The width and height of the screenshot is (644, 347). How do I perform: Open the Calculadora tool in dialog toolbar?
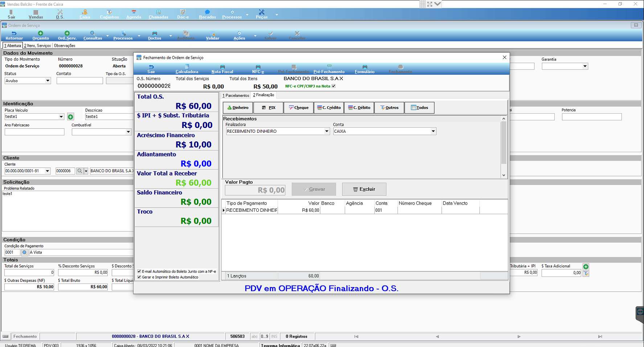[187, 69]
